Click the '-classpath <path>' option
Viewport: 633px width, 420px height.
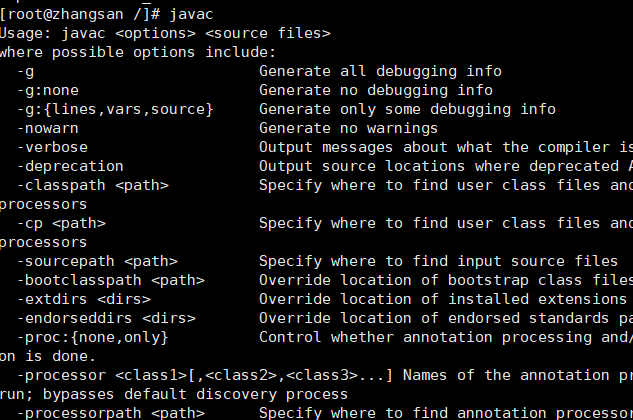[93, 185]
